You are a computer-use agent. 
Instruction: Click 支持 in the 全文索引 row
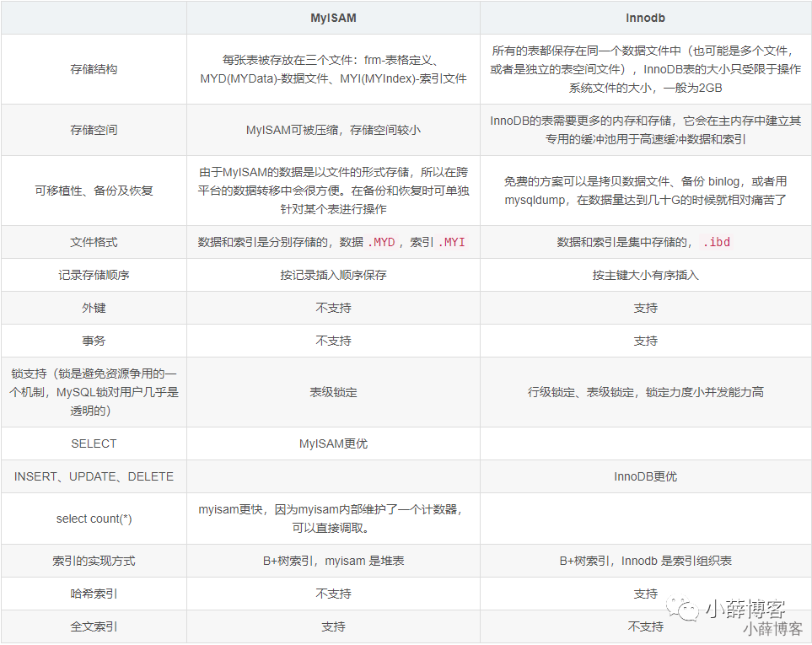333,626
